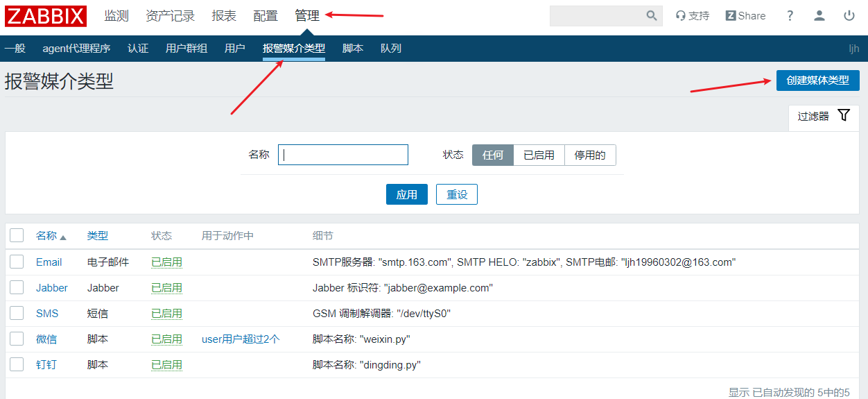Switch to the 脚本 submenu tab

[353, 49]
